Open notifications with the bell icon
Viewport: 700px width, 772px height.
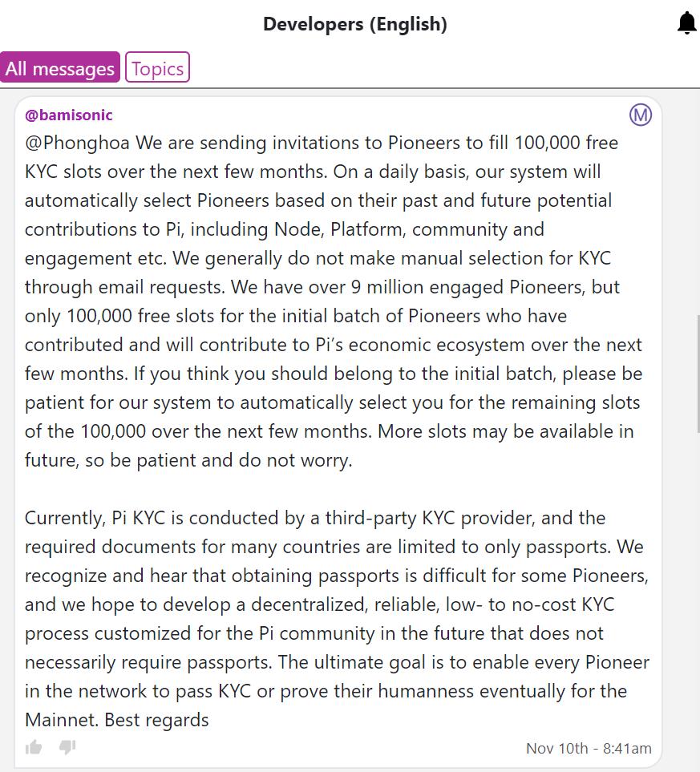(686, 22)
